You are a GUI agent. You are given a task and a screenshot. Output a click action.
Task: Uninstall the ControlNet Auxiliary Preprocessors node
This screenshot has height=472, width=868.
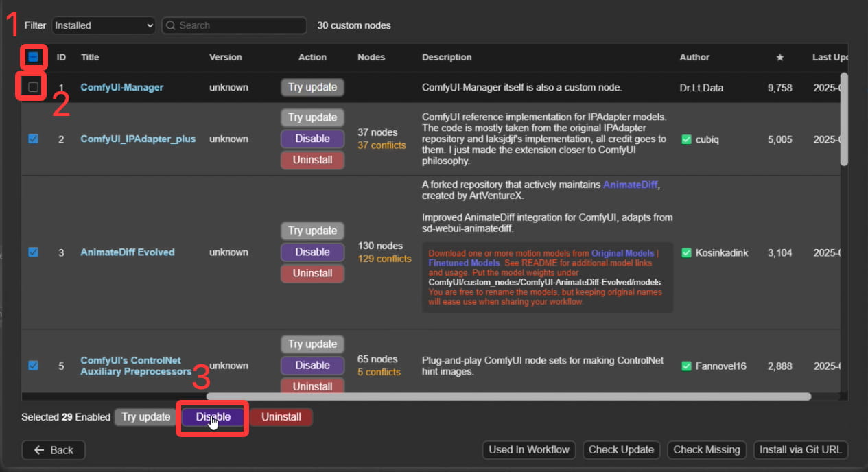[x=312, y=386]
